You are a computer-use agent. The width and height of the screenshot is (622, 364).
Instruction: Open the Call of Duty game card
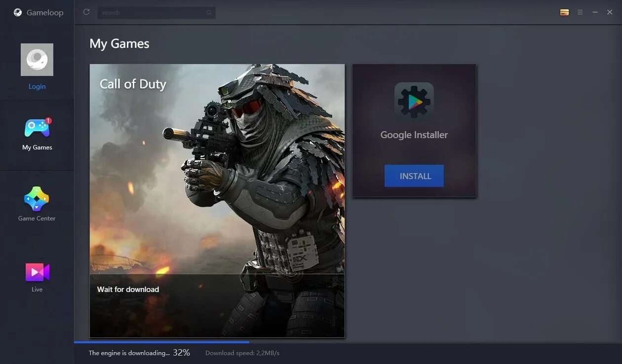pyautogui.click(x=217, y=201)
